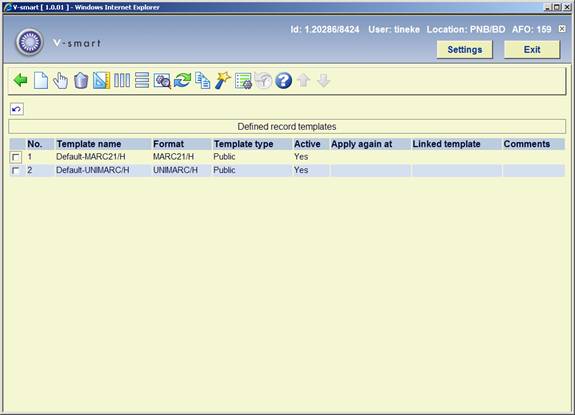Open the ruler and triangle design icon

pyautogui.click(x=101, y=80)
